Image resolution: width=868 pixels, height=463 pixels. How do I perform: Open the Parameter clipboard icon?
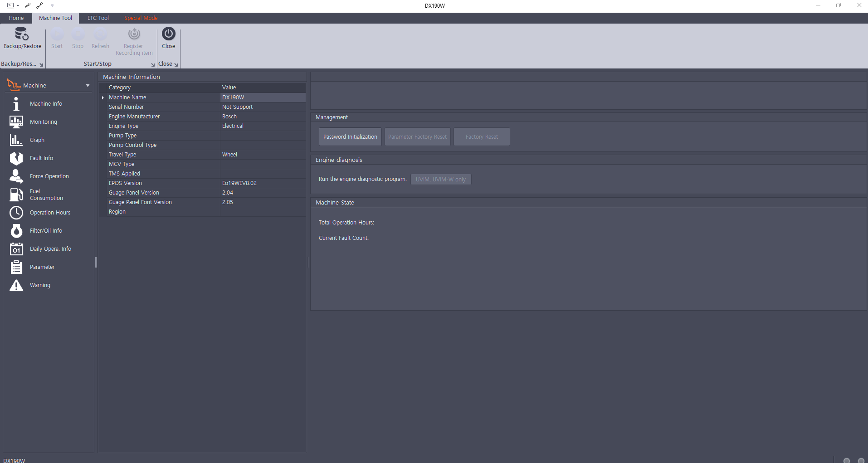[x=16, y=267]
